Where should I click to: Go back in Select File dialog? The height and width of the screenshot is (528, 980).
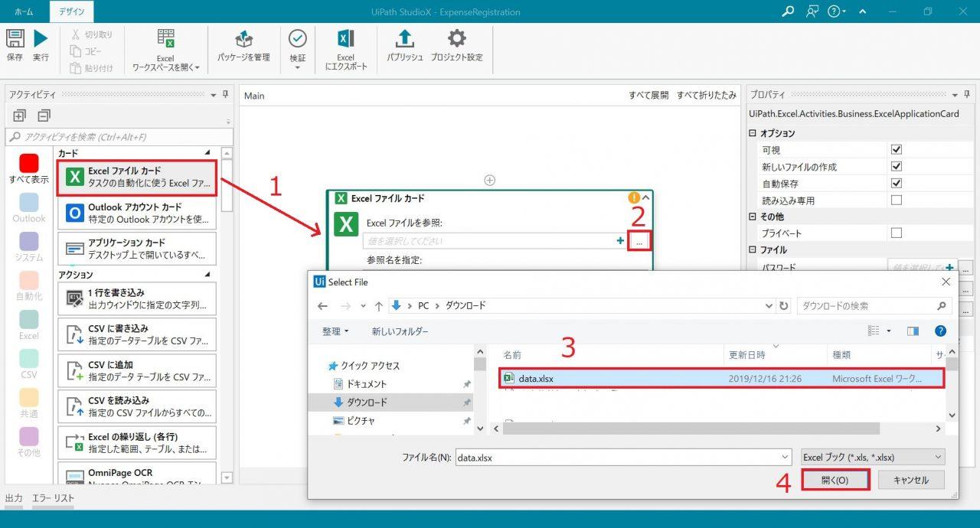point(323,306)
